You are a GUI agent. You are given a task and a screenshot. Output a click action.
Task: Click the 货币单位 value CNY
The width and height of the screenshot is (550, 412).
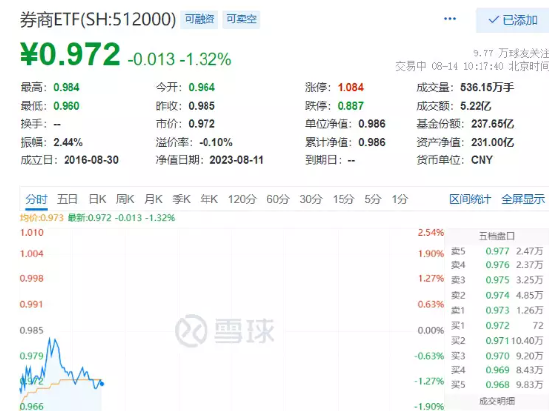[x=482, y=160]
